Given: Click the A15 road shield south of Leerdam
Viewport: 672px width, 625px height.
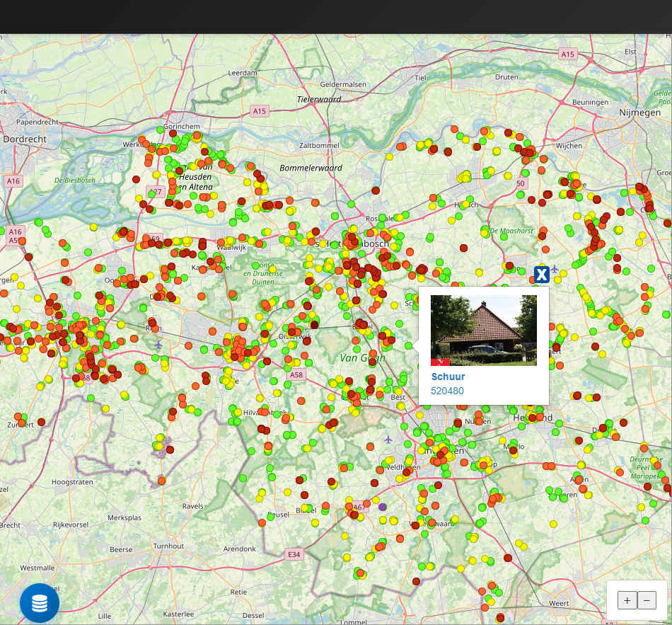Looking at the screenshot, I should click(x=260, y=111).
